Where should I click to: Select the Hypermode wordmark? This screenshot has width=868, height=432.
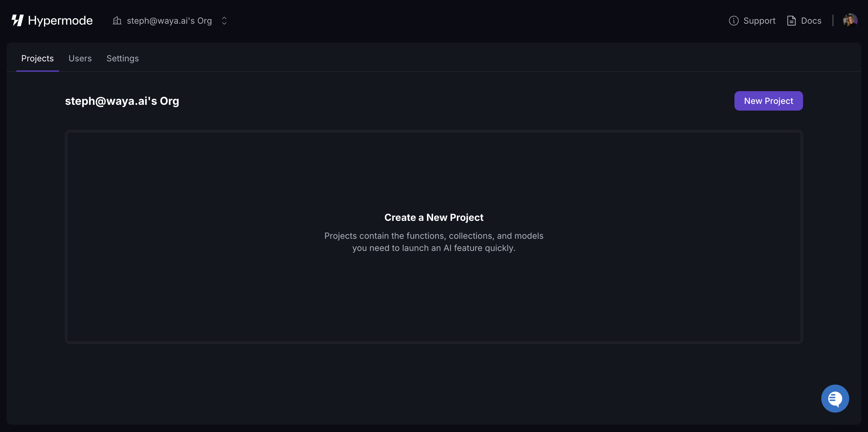[60, 20]
